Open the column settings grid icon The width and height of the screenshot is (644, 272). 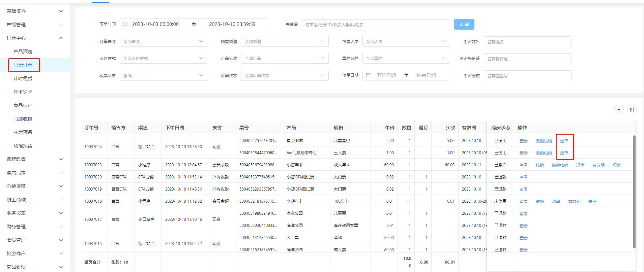(x=632, y=109)
